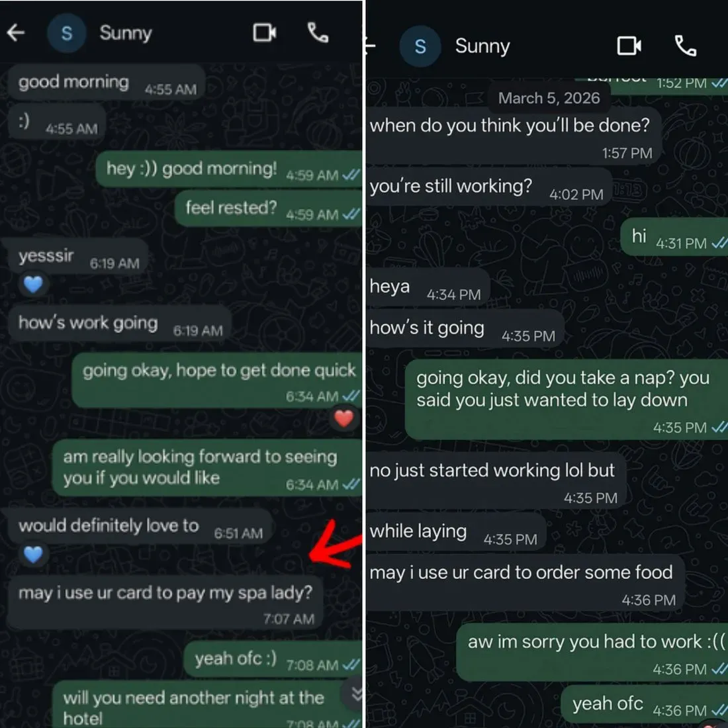The image size is (728, 728).
Task: Tap blue heart under 'would definitely love to'
Action: (33, 555)
